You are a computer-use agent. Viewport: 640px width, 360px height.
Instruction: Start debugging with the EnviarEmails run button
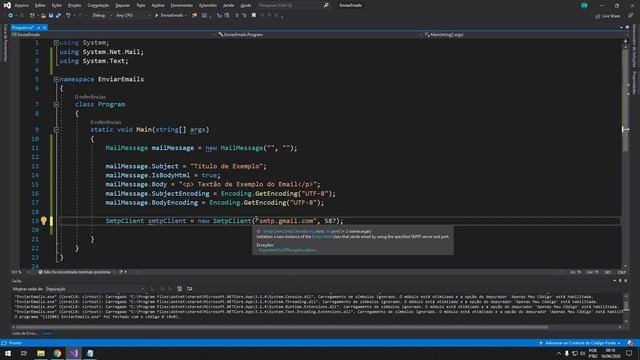[170, 16]
